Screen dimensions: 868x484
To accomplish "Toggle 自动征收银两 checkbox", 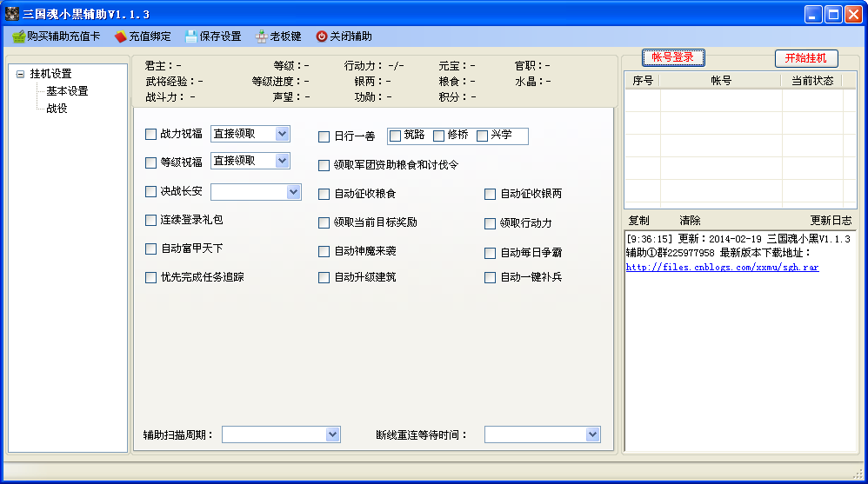I will pyautogui.click(x=490, y=194).
